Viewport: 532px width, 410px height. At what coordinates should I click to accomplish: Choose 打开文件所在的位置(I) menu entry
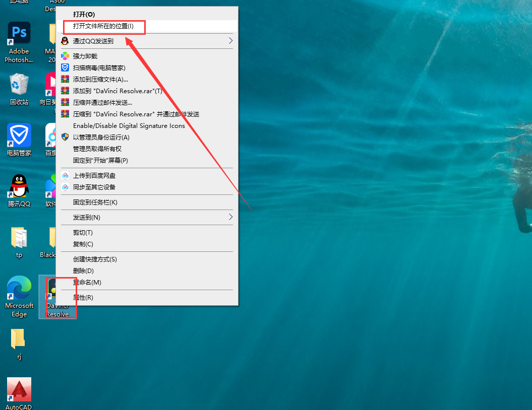147,26
